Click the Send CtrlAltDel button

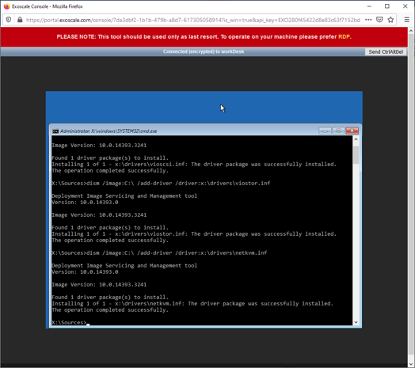pos(386,52)
